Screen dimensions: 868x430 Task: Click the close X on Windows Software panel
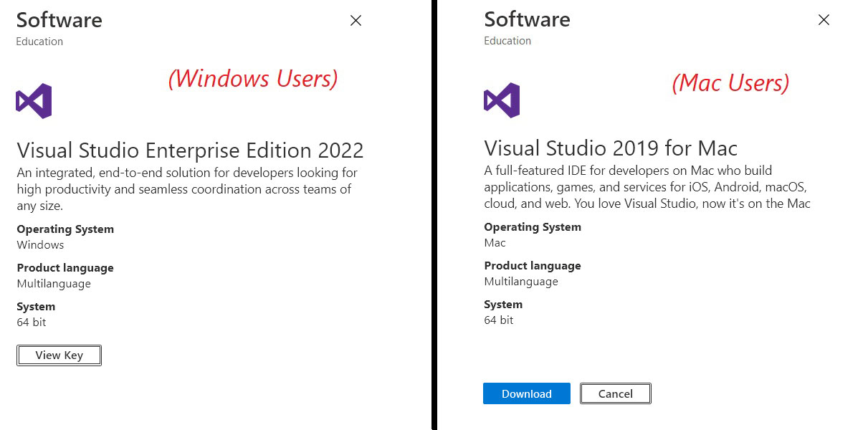356,21
